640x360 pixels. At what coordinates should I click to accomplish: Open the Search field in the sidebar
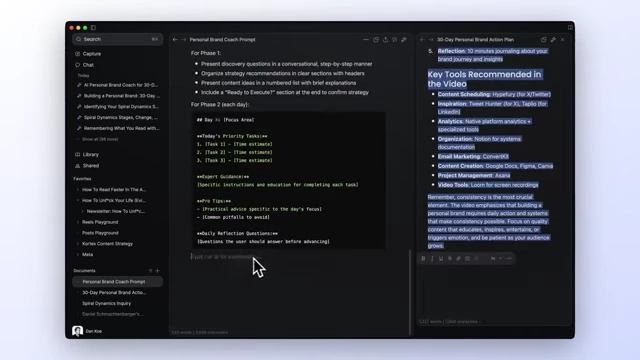[x=118, y=39]
